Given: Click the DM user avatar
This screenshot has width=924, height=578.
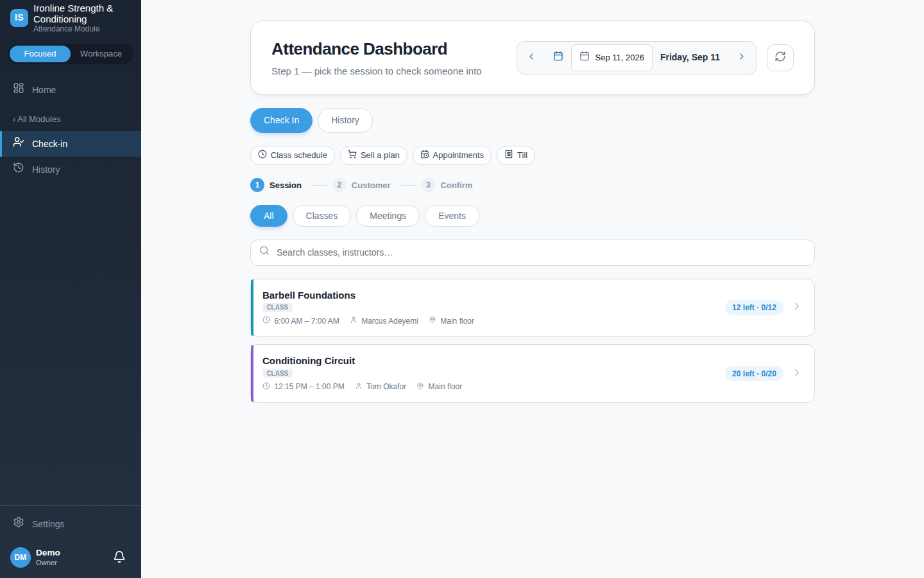Looking at the screenshot, I should [21, 557].
